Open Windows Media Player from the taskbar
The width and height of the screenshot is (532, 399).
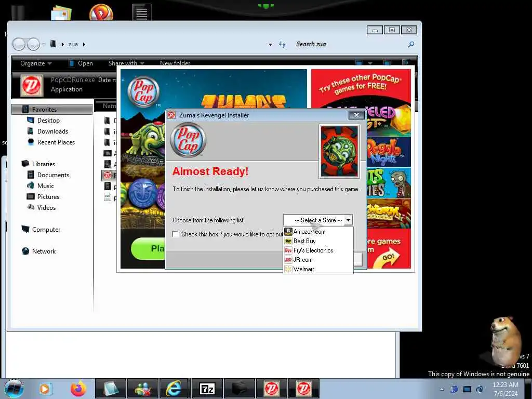(45, 389)
